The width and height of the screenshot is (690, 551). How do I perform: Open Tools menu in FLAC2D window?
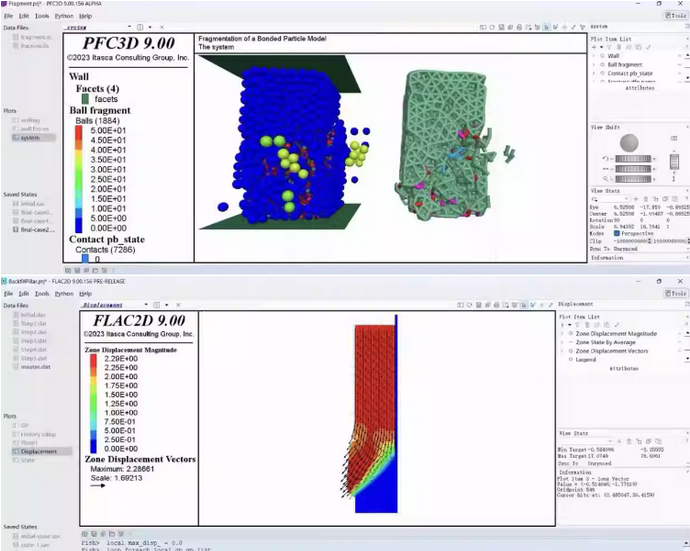pyautogui.click(x=42, y=294)
